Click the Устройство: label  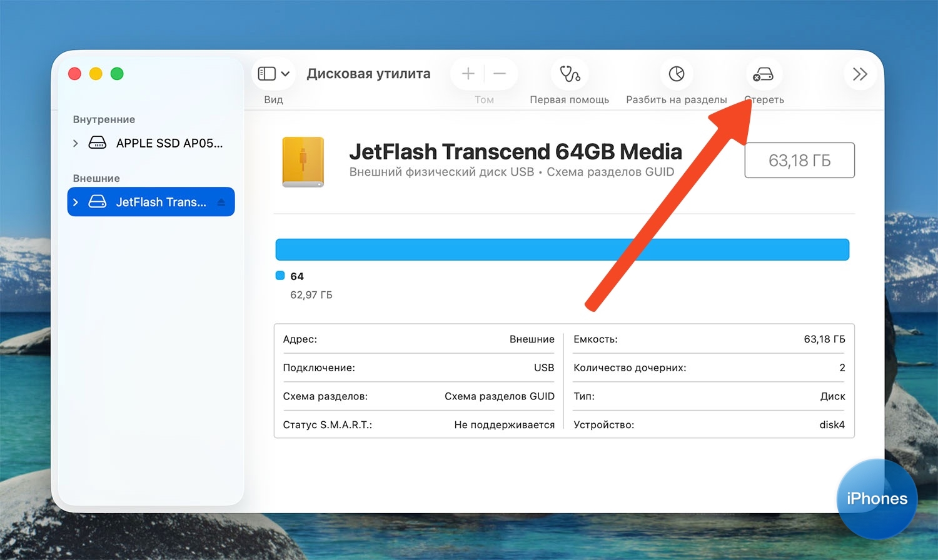[603, 425]
